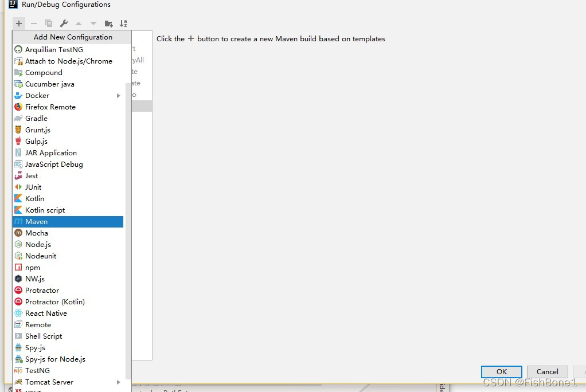This screenshot has width=586, height=392.
Task: Choose Spy-js configuration entry
Action: coord(68,347)
